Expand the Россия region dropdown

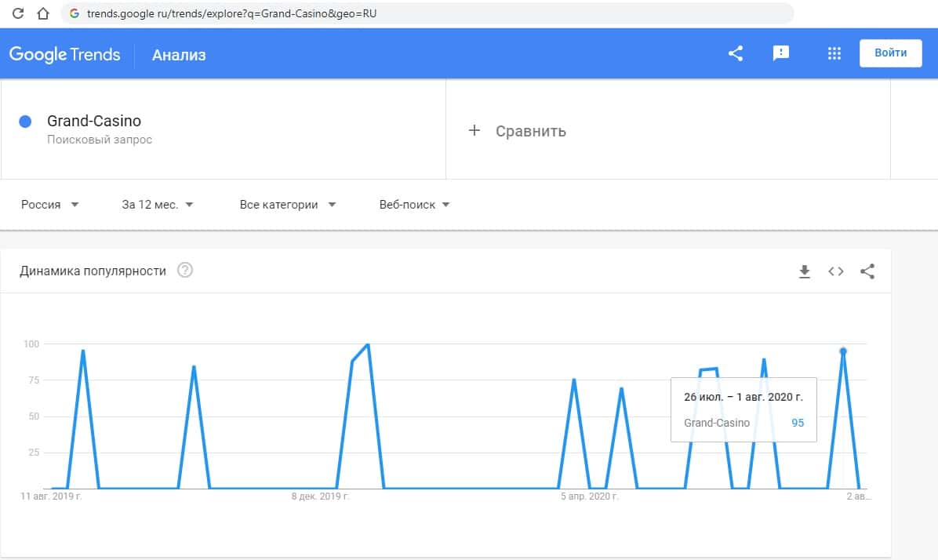tap(50, 205)
